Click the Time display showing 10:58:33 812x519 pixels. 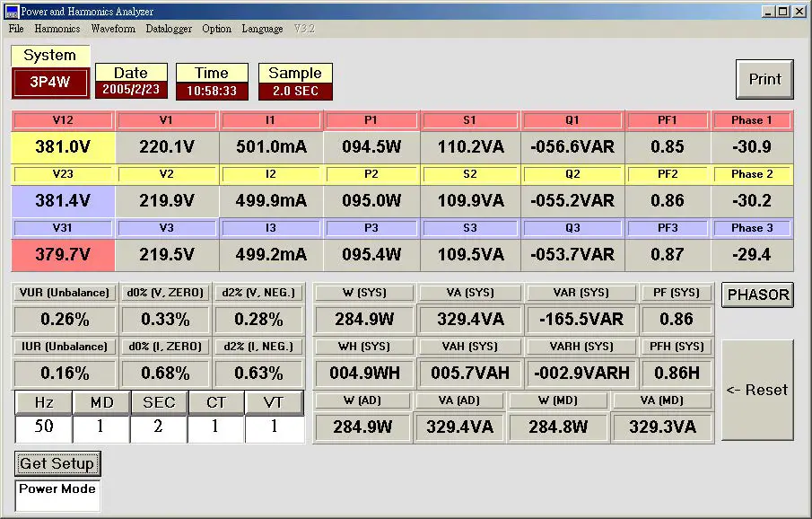(x=212, y=88)
